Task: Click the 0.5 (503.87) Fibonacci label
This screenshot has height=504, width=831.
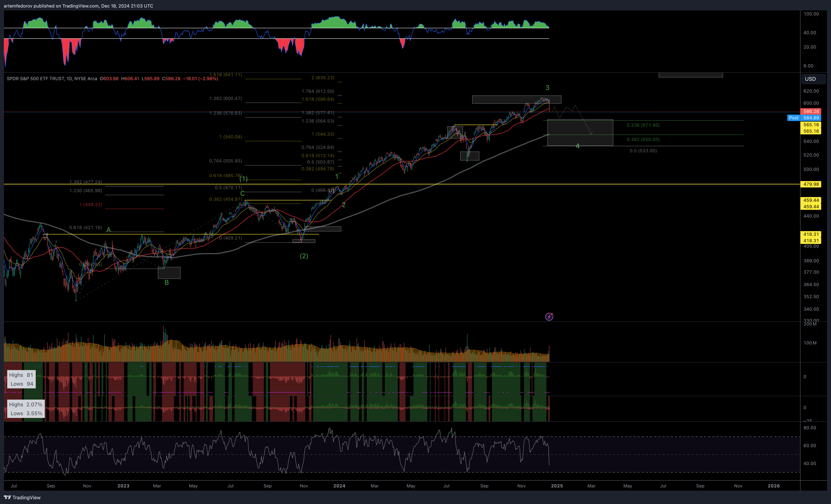Action: click(320, 162)
